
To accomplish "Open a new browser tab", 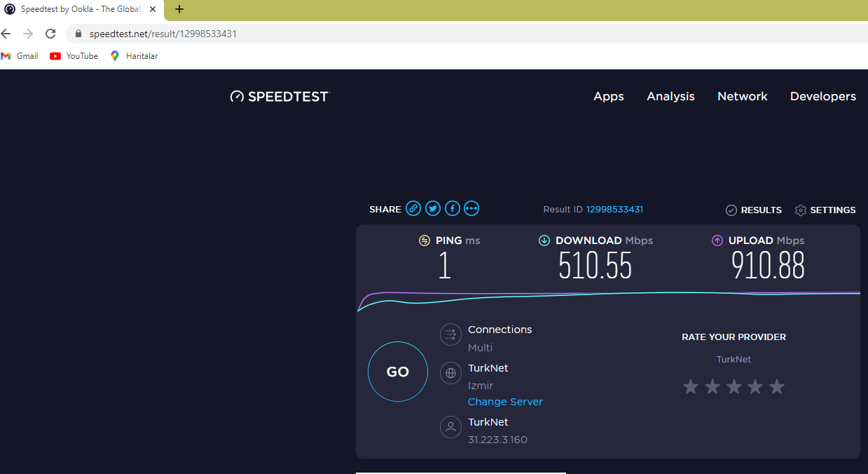I will [179, 9].
